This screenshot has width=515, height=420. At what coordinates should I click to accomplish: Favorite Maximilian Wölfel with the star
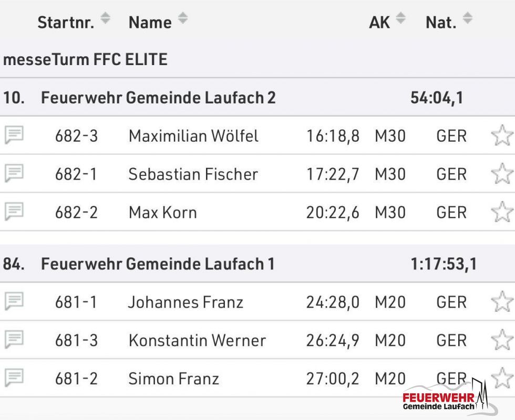pos(502,136)
